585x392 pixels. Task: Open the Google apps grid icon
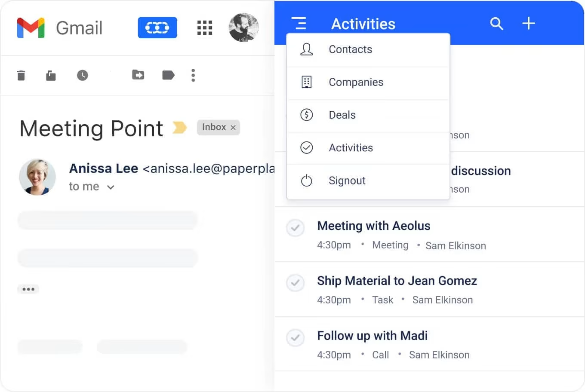pos(205,28)
